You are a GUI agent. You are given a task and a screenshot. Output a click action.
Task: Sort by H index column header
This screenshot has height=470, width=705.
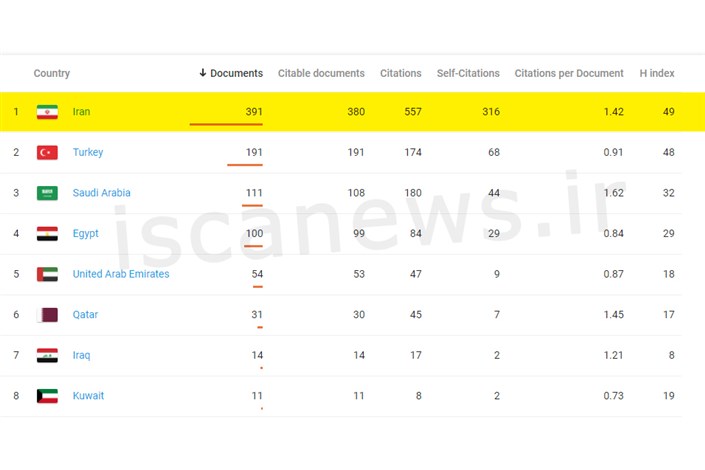pyautogui.click(x=657, y=73)
